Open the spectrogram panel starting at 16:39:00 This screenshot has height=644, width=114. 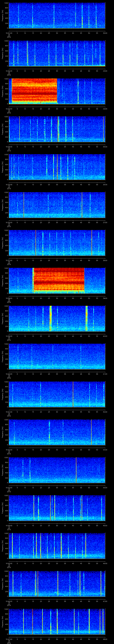[57, 318]
